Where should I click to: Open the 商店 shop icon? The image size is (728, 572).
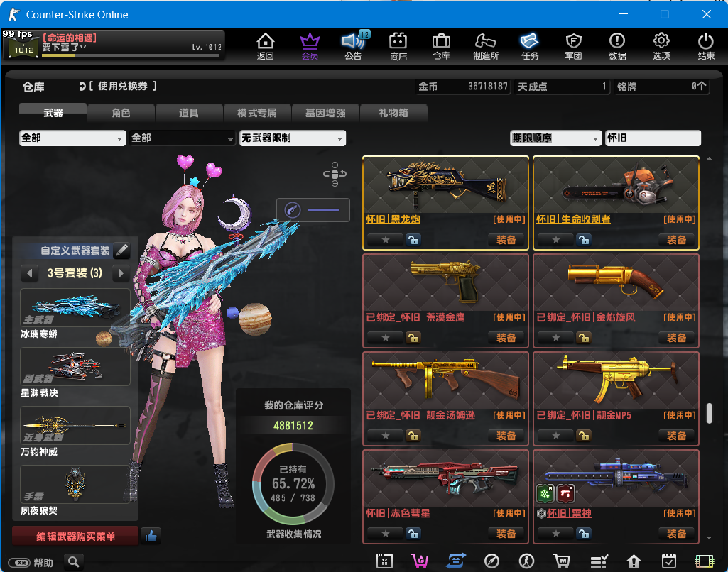[x=398, y=46]
